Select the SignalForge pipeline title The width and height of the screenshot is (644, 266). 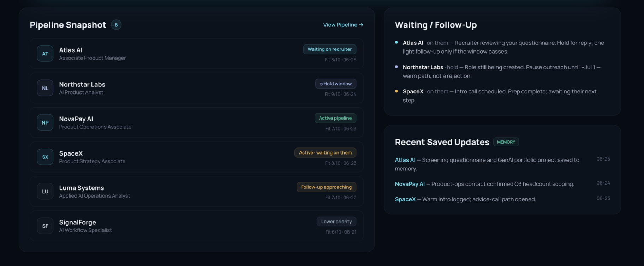pyautogui.click(x=78, y=222)
